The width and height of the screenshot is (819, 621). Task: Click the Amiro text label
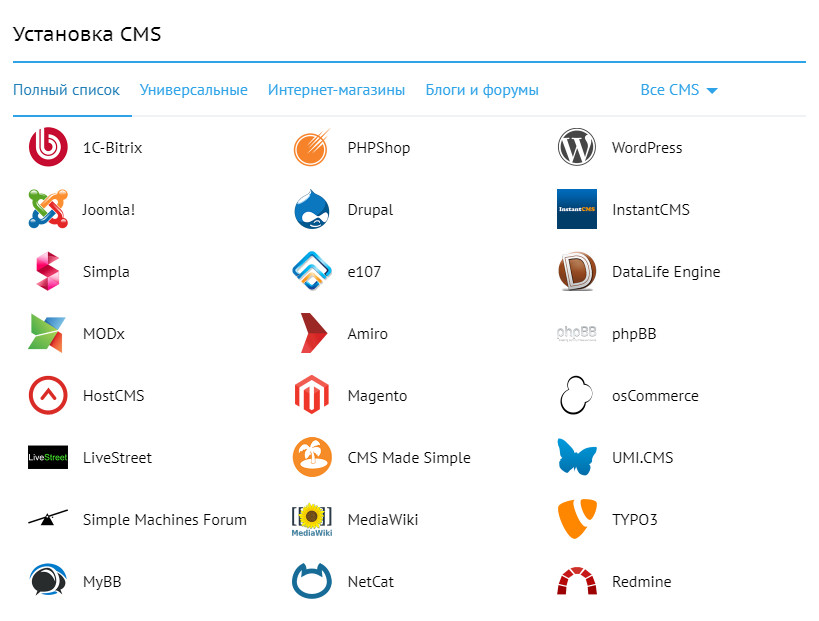(x=367, y=334)
